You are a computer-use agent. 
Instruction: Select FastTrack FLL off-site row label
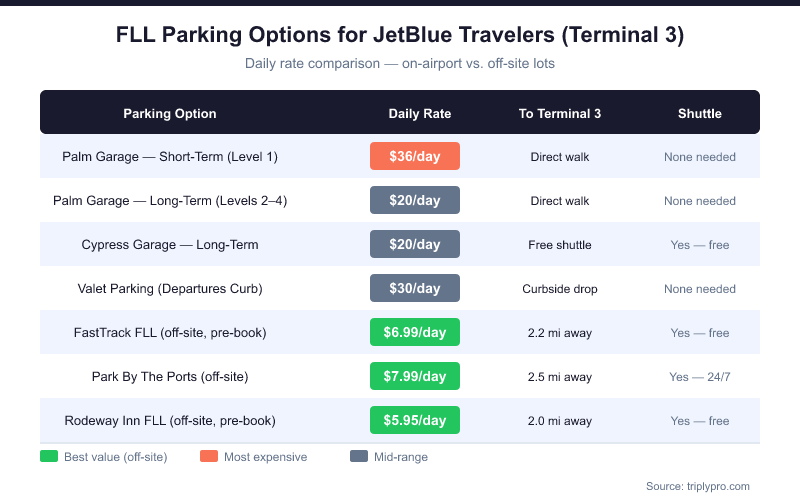(170, 333)
